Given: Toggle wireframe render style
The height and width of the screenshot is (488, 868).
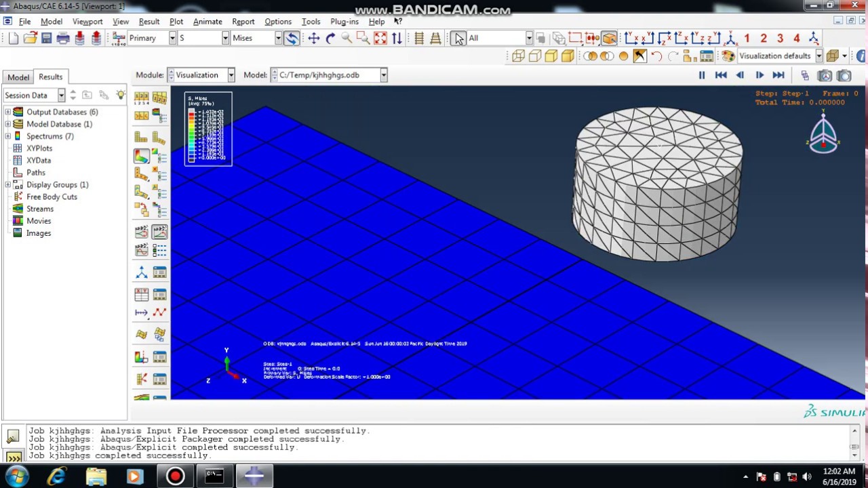Looking at the screenshot, I should 518,56.
